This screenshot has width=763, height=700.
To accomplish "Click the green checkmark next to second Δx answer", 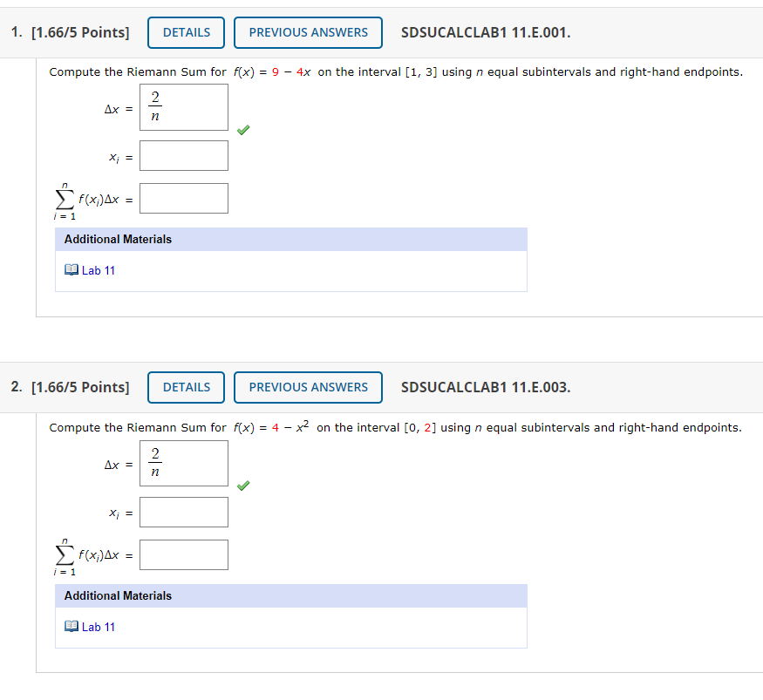I will (243, 486).
